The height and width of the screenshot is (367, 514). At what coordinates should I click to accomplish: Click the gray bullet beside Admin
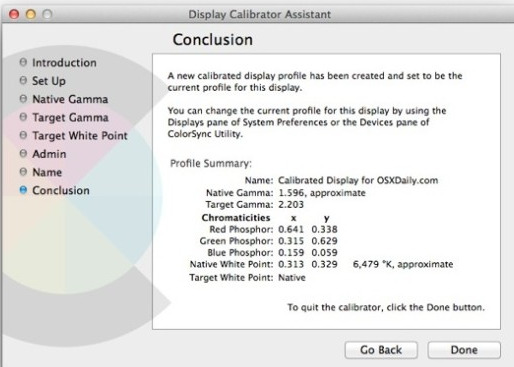23,153
